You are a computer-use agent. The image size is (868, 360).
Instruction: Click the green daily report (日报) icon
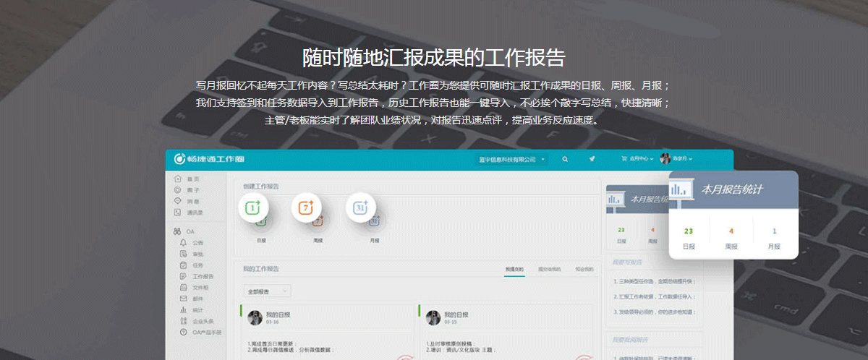[253, 207]
